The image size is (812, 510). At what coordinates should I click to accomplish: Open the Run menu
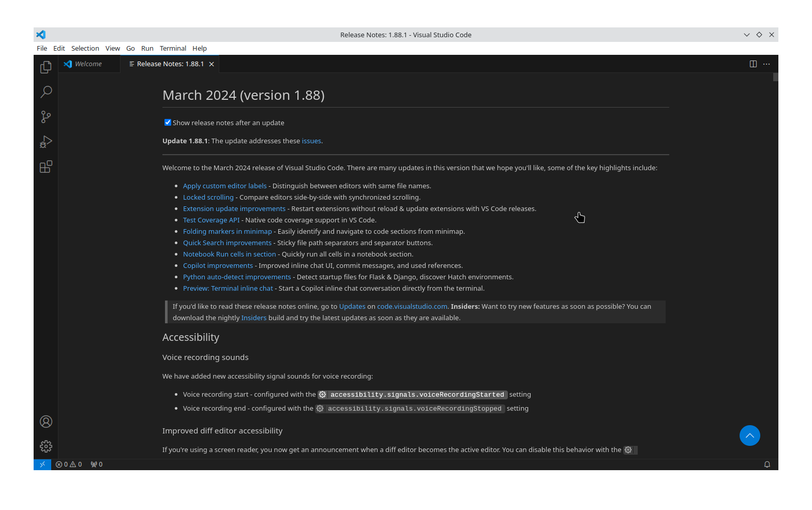147,49
